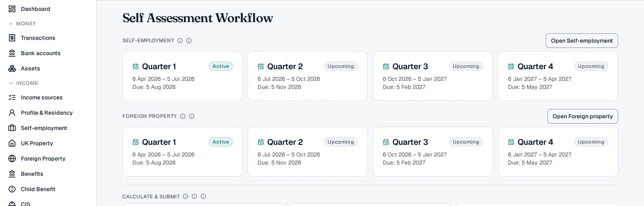Screen dimensions: 644x206
Task: Click the Open Self-employment button
Action: pos(582,41)
